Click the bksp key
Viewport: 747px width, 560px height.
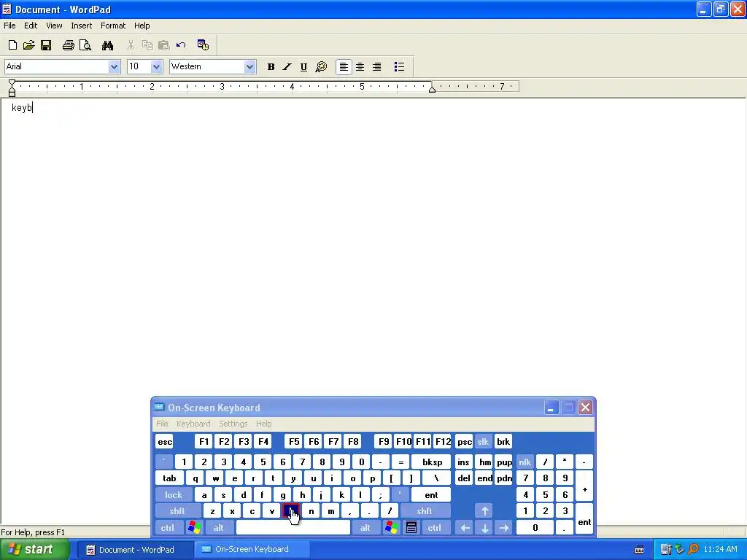432,462
